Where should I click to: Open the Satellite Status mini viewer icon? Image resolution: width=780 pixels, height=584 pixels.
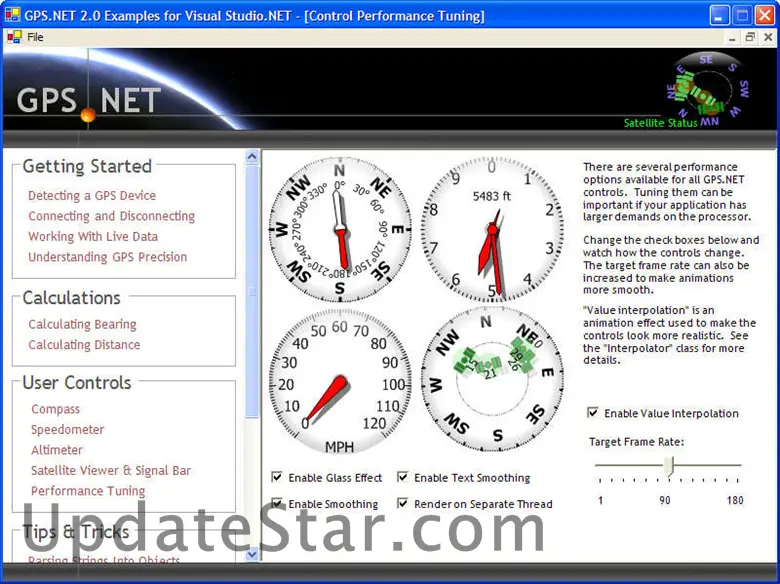pyautogui.click(x=708, y=91)
